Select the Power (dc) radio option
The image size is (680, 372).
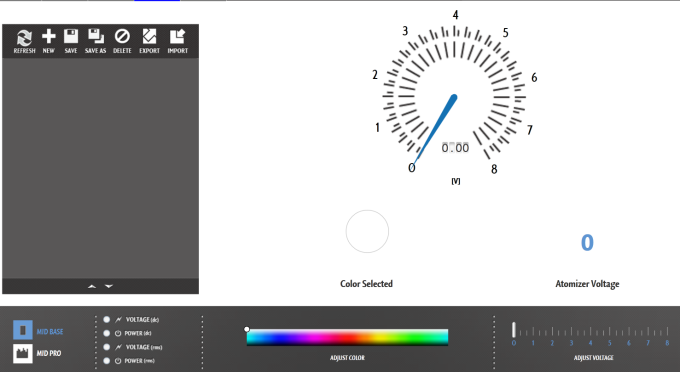point(107,333)
